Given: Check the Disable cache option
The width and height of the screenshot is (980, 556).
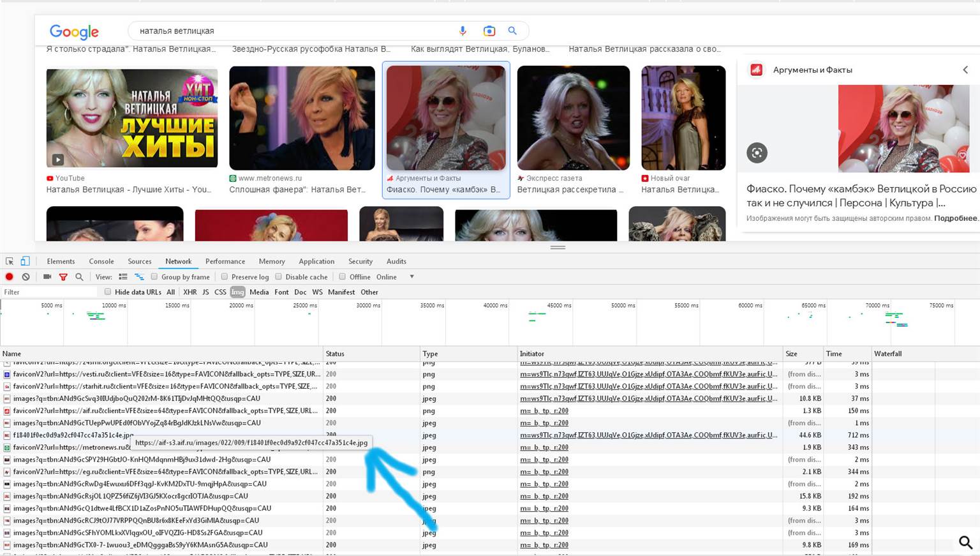Looking at the screenshot, I should click(x=279, y=277).
